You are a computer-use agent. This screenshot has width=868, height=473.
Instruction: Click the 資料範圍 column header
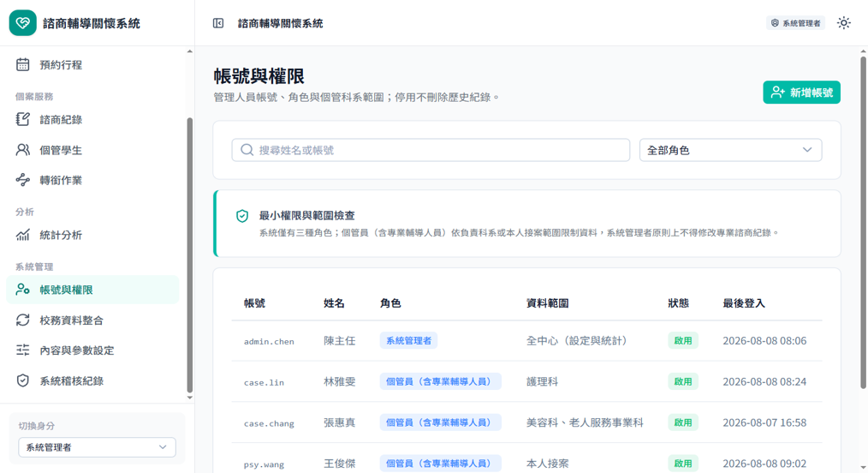(548, 303)
